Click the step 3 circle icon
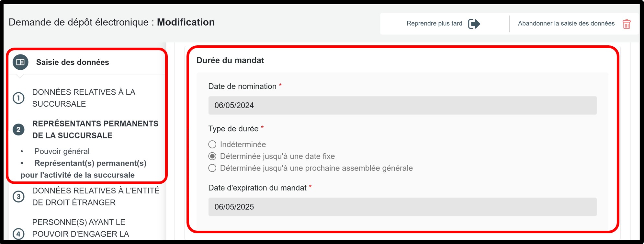644x244 pixels. point(18,196)
